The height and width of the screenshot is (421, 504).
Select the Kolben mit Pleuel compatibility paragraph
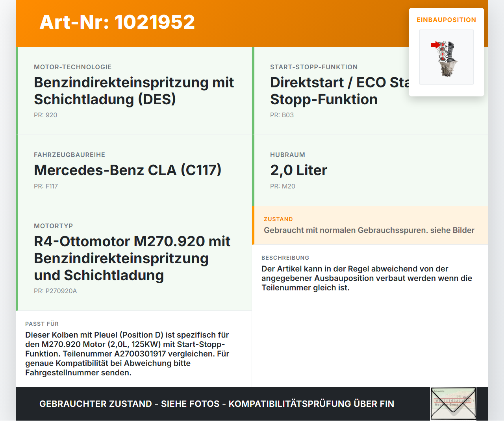[127, 354]
